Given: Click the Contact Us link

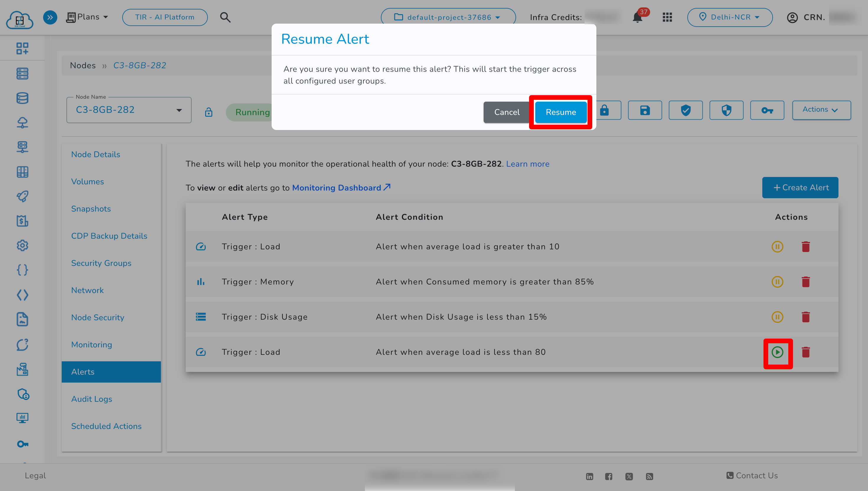Looking at the screenshot, I should (x=752, y=476).
